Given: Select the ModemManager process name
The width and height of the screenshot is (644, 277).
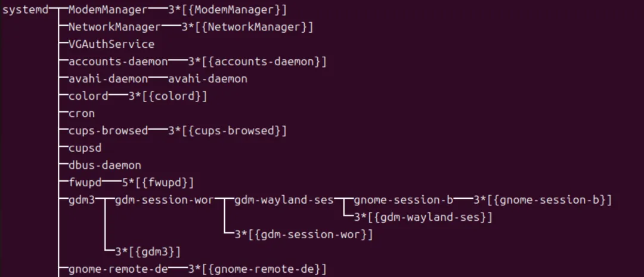Looking at the screenshot, I should (108, 10).
